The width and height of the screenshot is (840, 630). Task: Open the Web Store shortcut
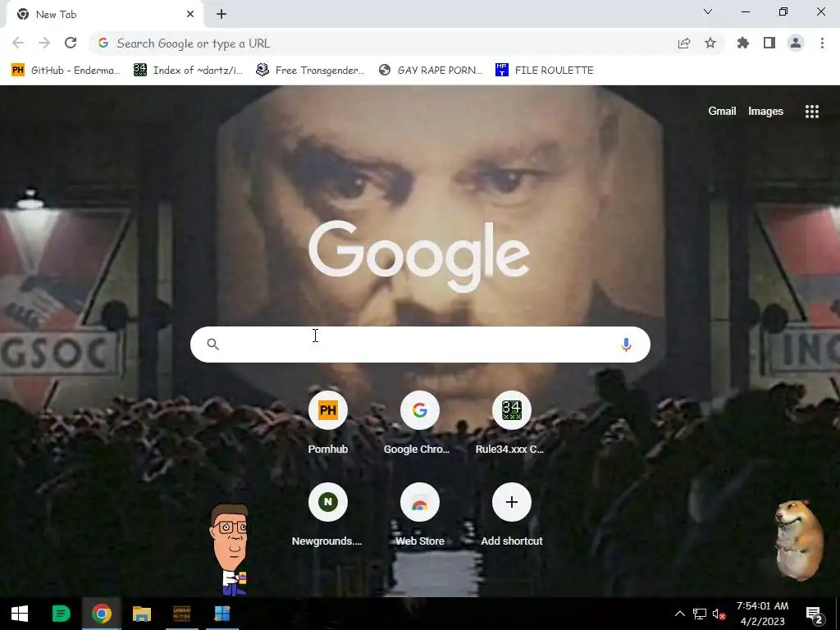point(419,515)
